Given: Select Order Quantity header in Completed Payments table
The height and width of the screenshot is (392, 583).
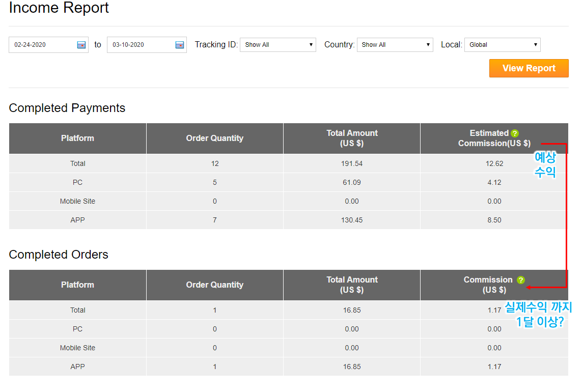Looking at the screenshot, I should 214,138.
